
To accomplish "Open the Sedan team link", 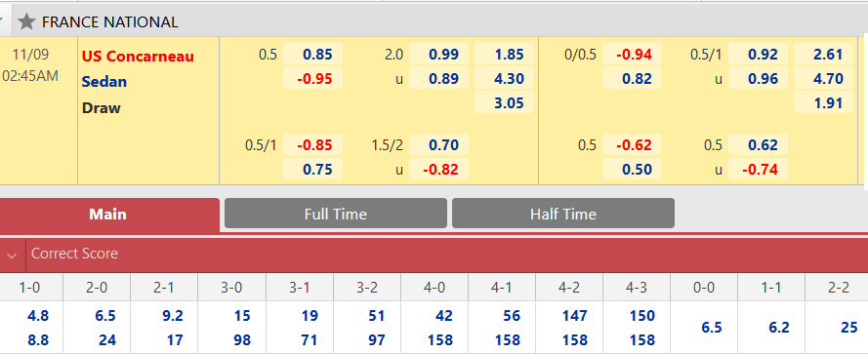I will pyautogui.click(x=104, y=82).
